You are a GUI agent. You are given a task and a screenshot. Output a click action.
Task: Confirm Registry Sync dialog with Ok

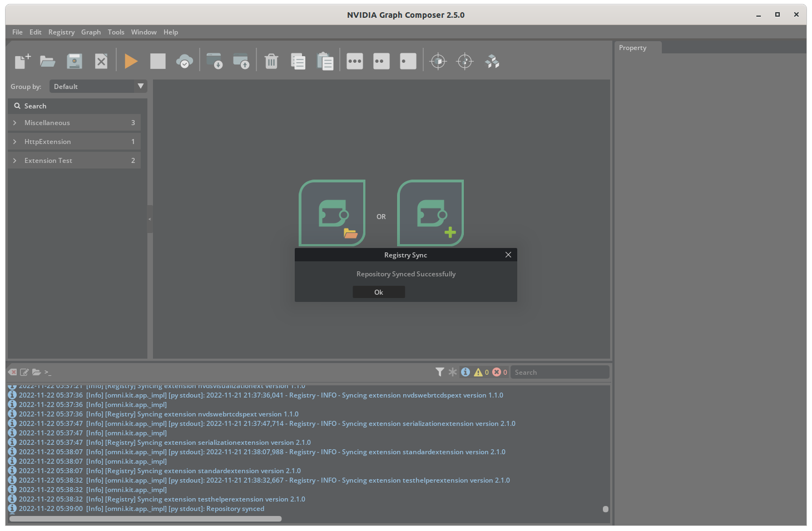click(x=379, y=292)
